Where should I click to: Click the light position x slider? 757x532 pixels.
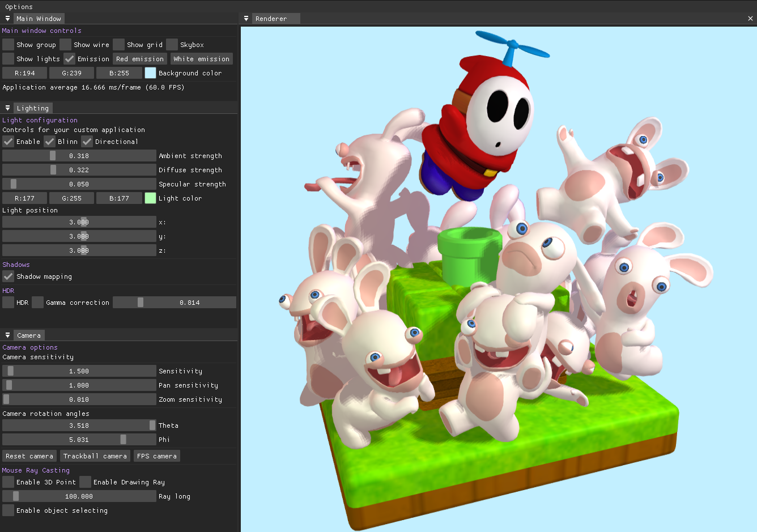(x=79, y=222)
